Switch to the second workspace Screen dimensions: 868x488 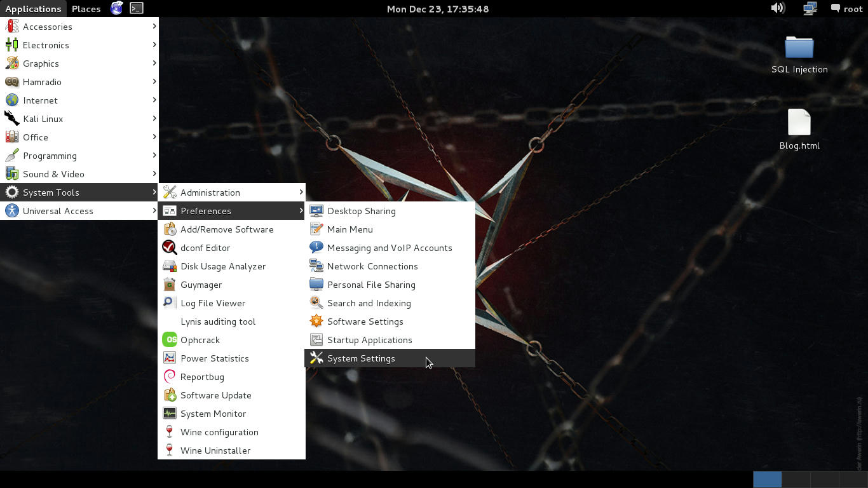796,479
